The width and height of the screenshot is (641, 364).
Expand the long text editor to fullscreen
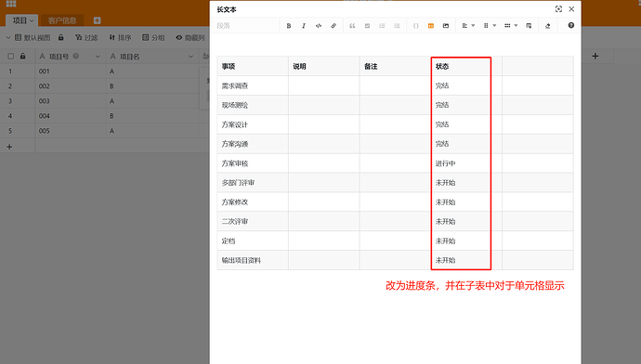tap(558, 9)
